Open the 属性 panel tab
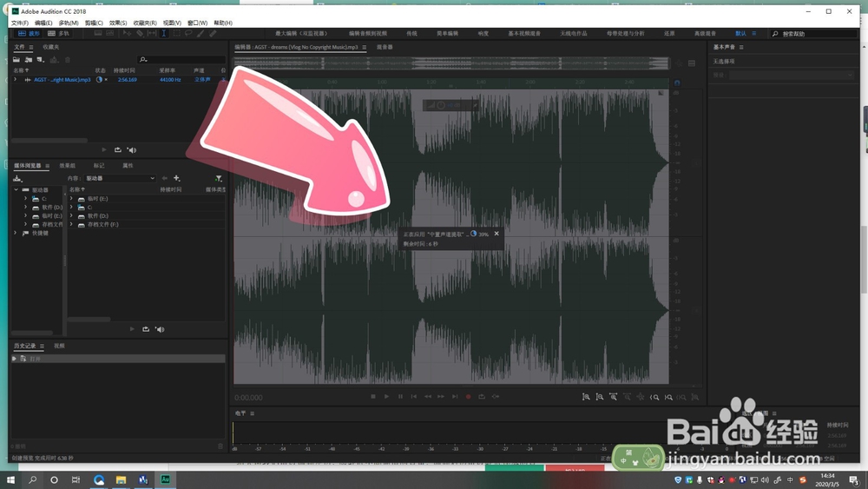868x489 pixels. (x=128, y=166)
